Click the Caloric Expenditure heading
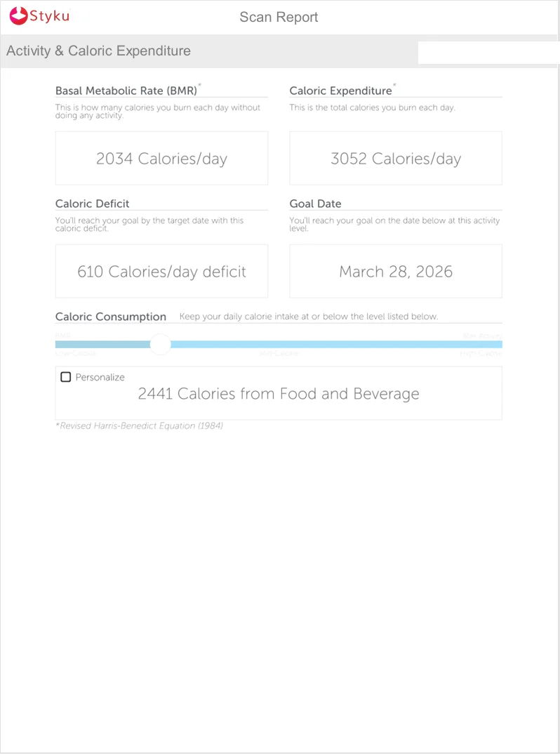 [x=341, y=91]
